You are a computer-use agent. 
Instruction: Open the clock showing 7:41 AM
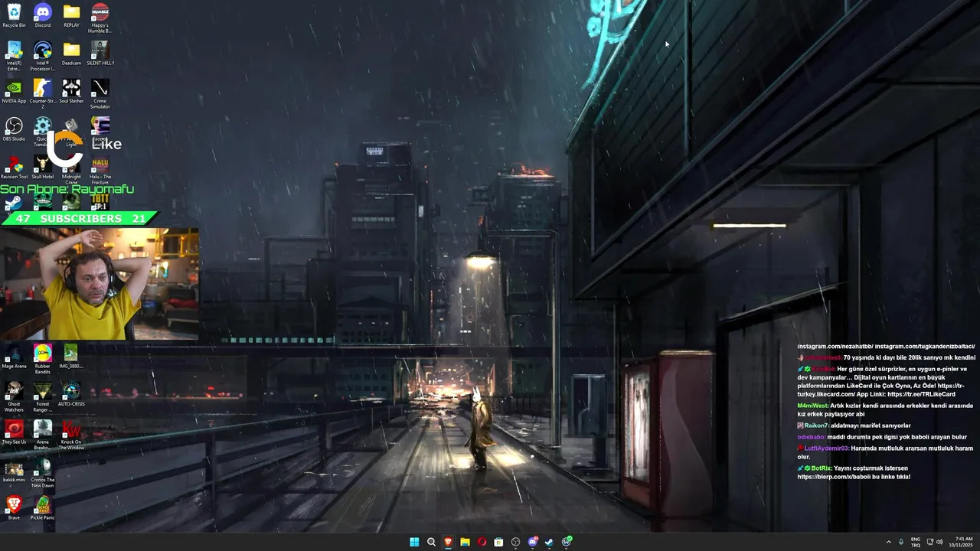(x=963, y=542)
